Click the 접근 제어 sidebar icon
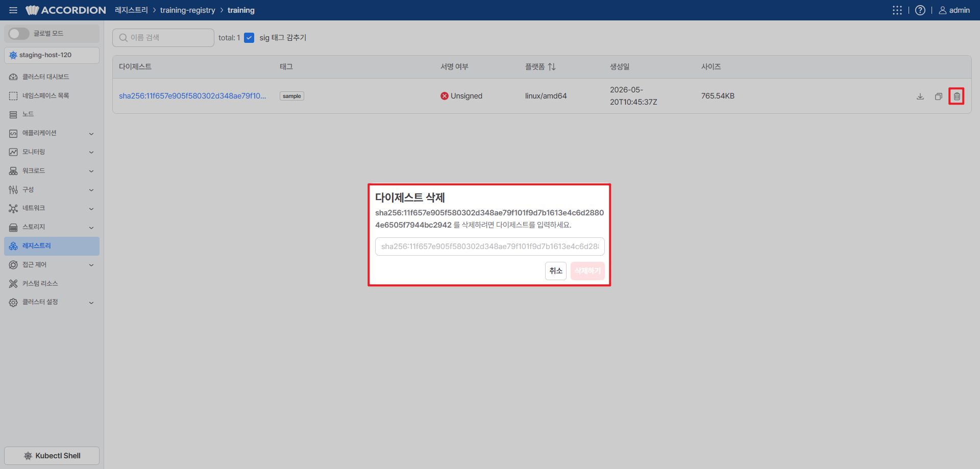The height and width of the screenshot is (469, 980). point(13,265)
